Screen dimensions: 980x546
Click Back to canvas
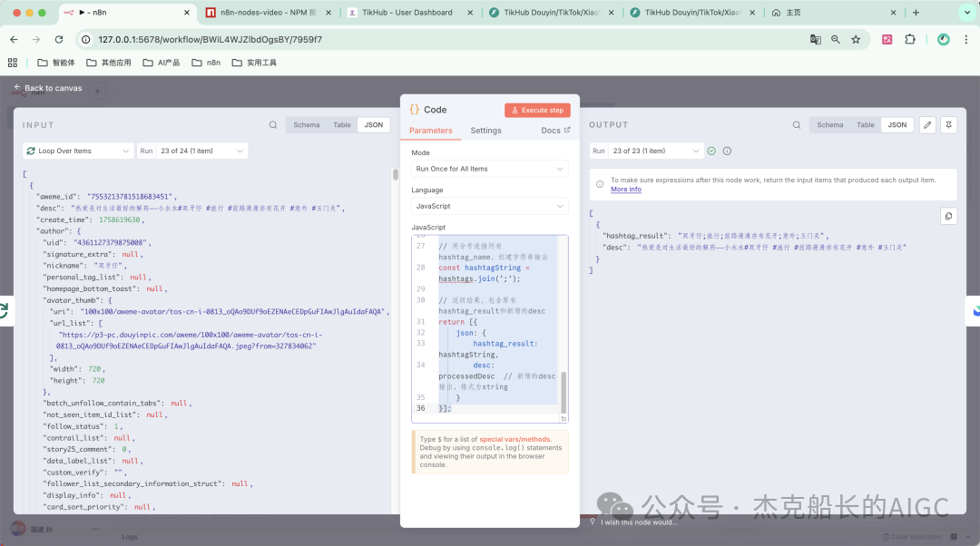point(48,88)
